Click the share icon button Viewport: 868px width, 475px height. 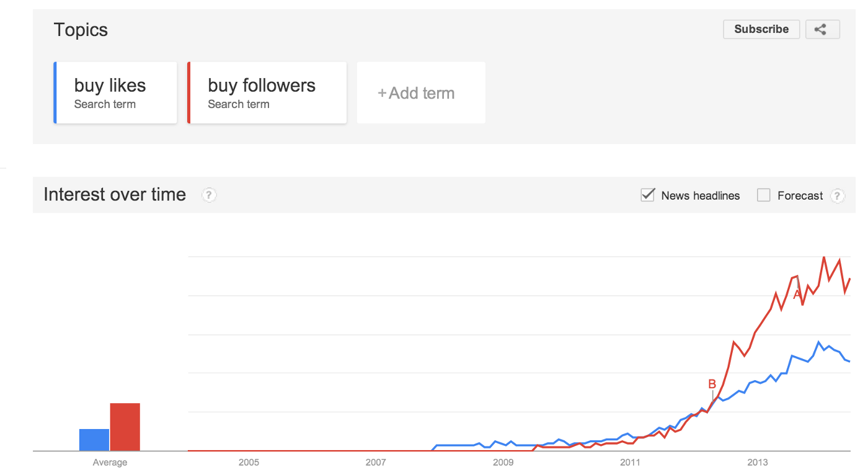[822, 29]
